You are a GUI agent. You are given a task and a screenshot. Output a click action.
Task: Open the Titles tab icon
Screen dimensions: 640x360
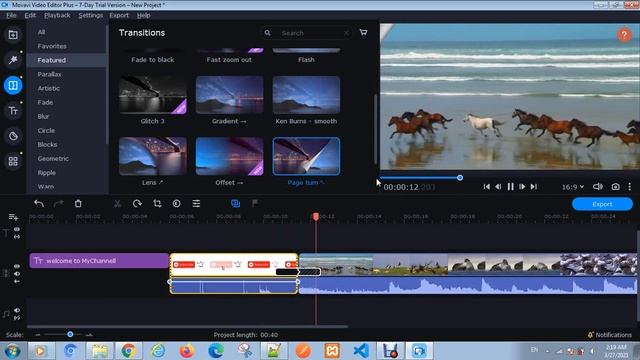(13, 111)
